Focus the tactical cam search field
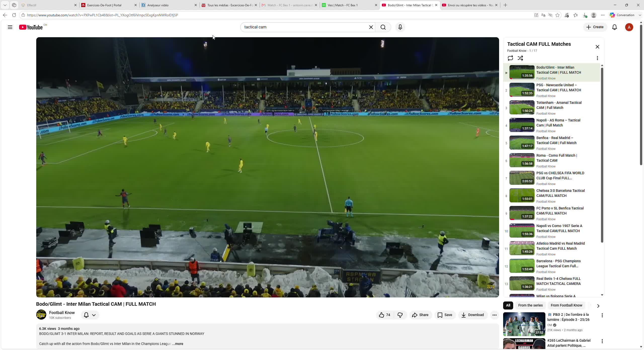This screenshot has width=644, height=350. (304, 27)
